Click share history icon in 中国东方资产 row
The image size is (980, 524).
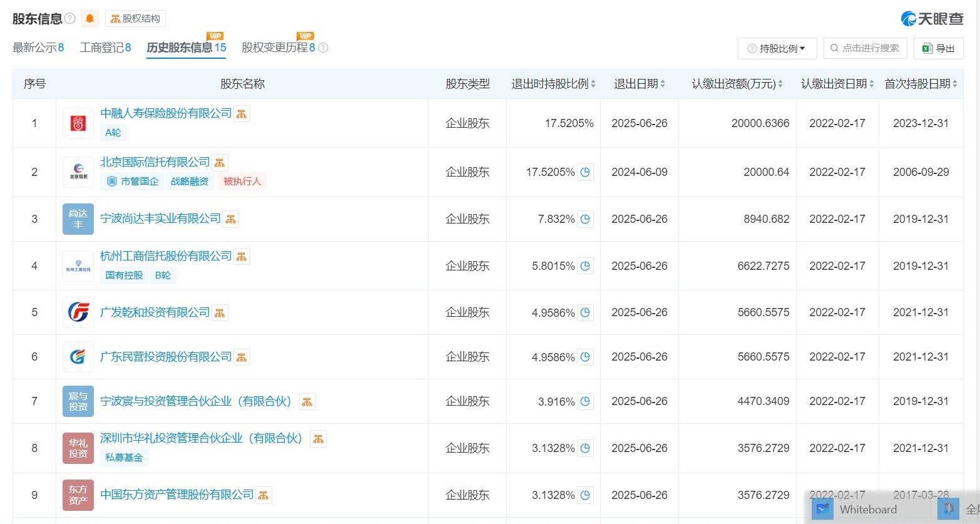tap(585, 495)
